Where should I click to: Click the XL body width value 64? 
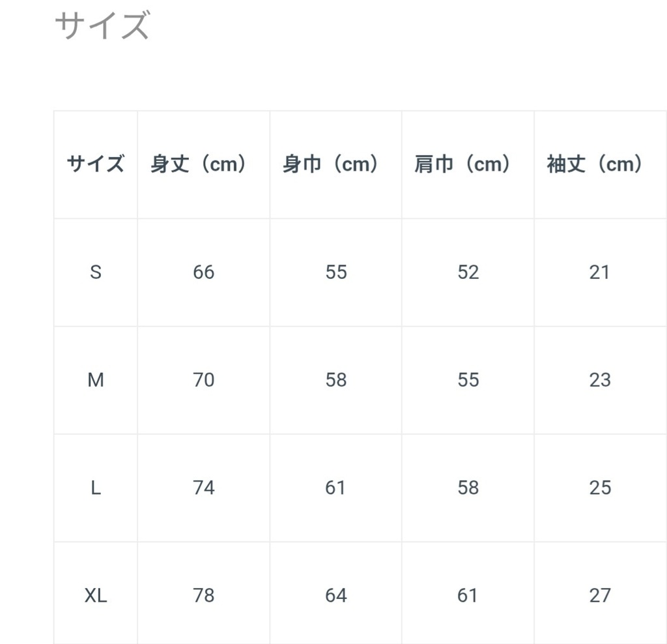(x=336, y=596)
